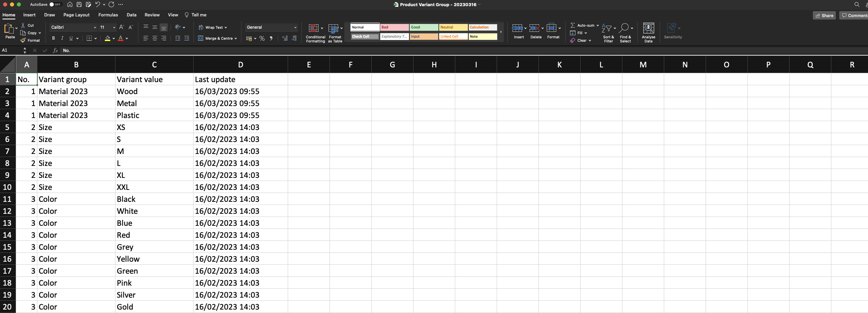Click the Increase Font Size icon
This screenshot has height=313, width=868.
tap(121, 27)
